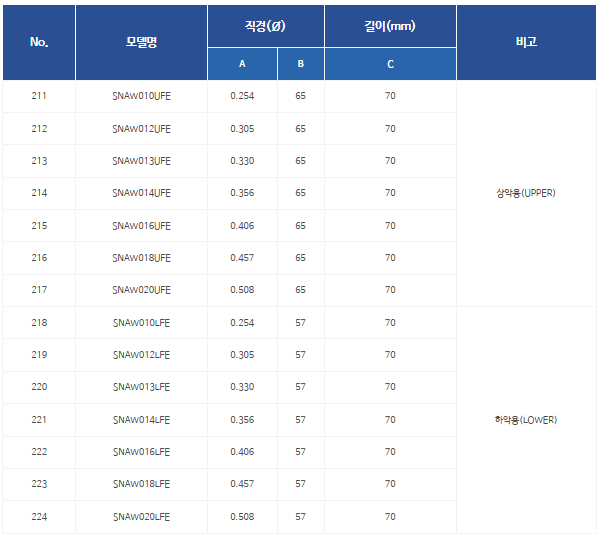603x542 pixels.
Task: Click the 하악용(LOWER) remark cell
Action: tap(526, 420)
